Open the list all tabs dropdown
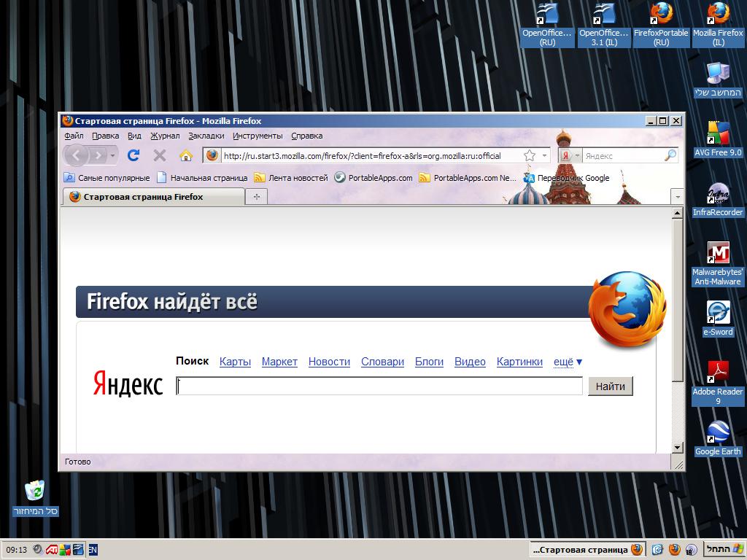 [677, 197]
